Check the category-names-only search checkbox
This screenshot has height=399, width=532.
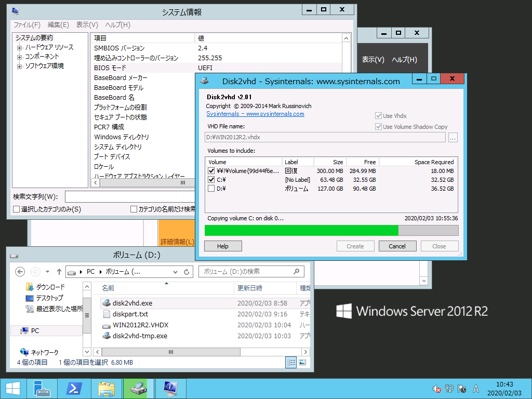[x=134, y=209]
